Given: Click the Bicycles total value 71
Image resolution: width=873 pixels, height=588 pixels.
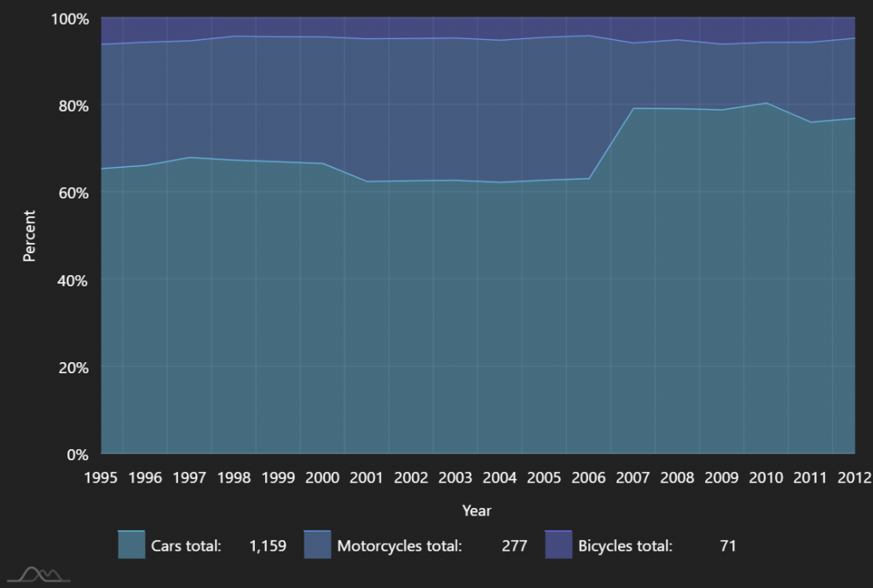Looking at the screenshot, I should point(727,545).
